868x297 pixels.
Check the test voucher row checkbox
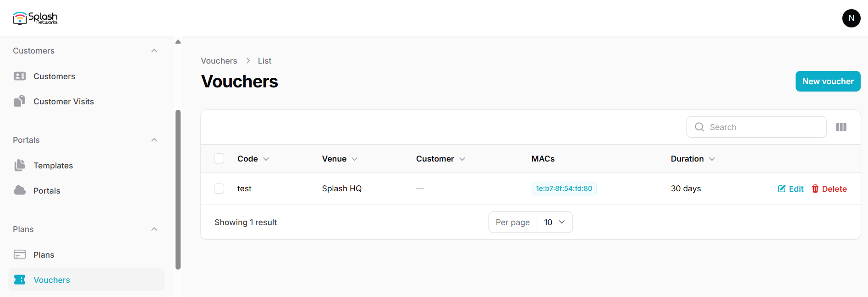pos(219,189)
